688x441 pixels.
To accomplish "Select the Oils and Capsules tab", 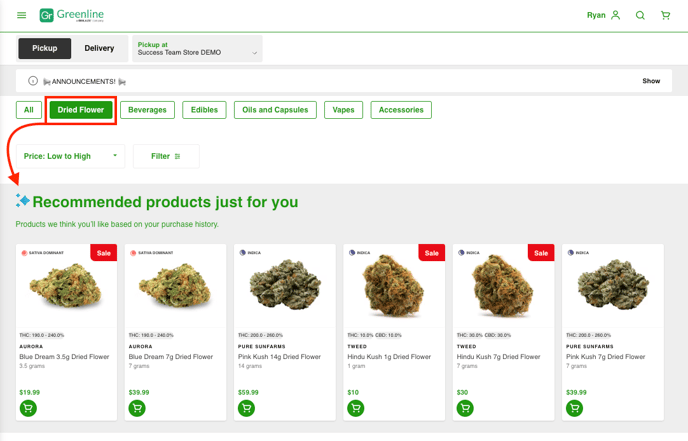I will point(275,110).
